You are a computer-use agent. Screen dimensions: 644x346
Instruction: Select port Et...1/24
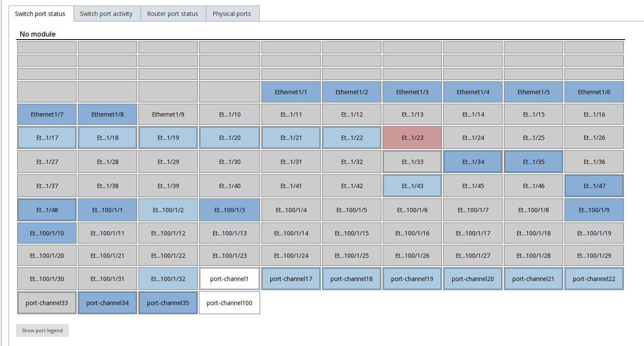click(x=473, y=138)
